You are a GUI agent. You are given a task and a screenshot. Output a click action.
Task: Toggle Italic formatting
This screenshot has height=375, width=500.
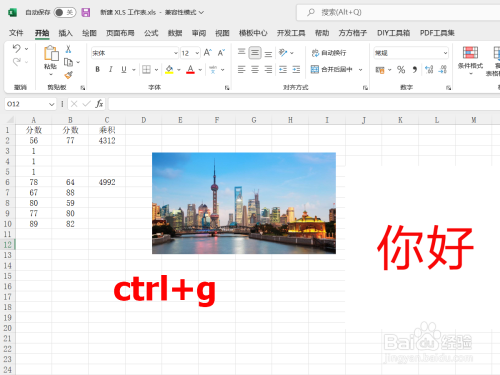click(111, 69)
